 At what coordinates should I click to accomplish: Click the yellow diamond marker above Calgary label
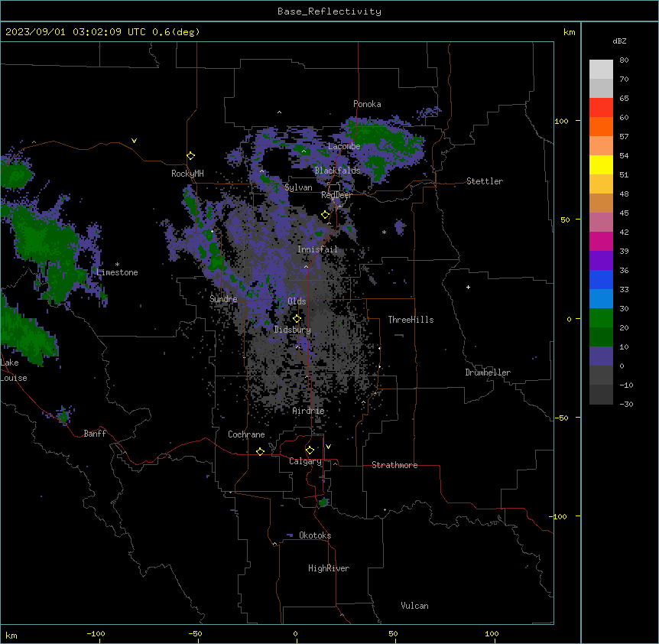(x=310, y=450)
